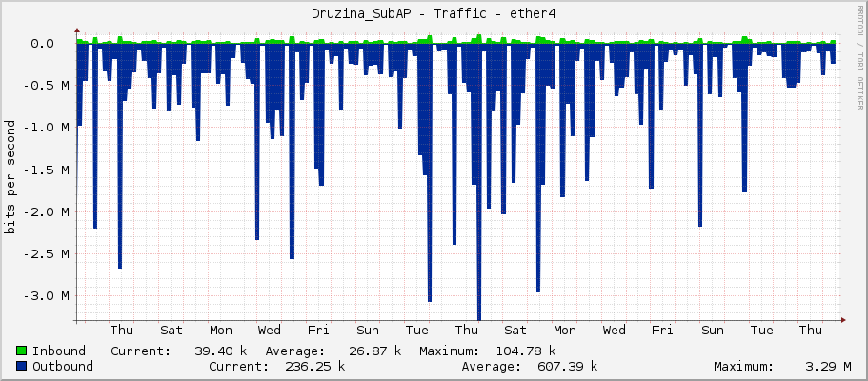Select the Inbound current value 39.40 k

pos(220,351)
